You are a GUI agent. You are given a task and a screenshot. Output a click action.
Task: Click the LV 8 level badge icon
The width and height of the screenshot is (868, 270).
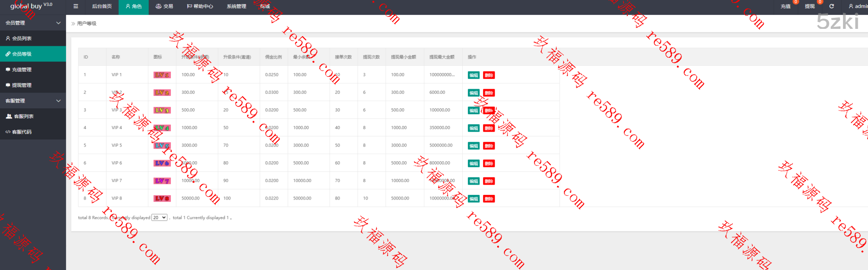pyautogui.click(x=162, y=198)
